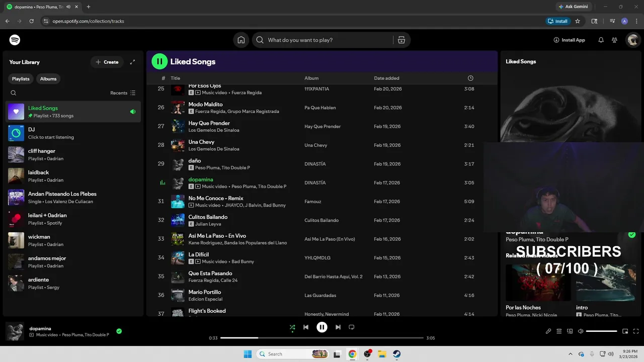Open Recents sort dropdown in library
Image resolution: width=644 pixels, height=362 pixels.
[x=123, y=93]
